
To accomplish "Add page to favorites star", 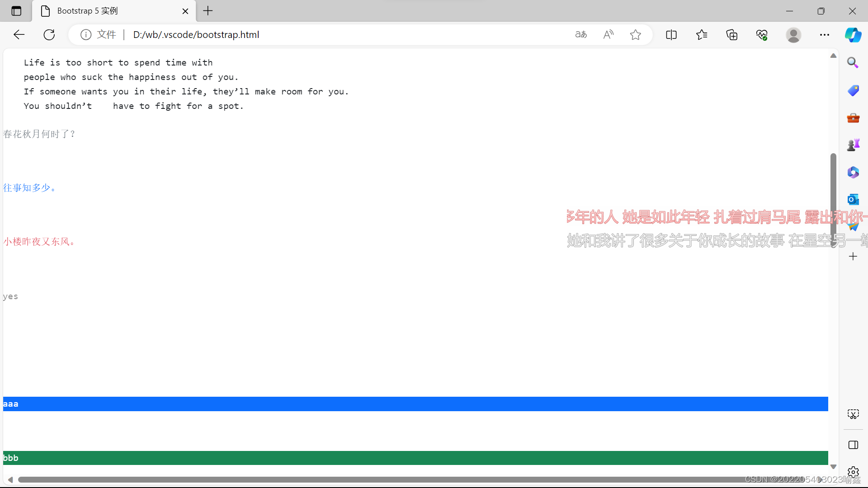I will [x=636, y=35].
